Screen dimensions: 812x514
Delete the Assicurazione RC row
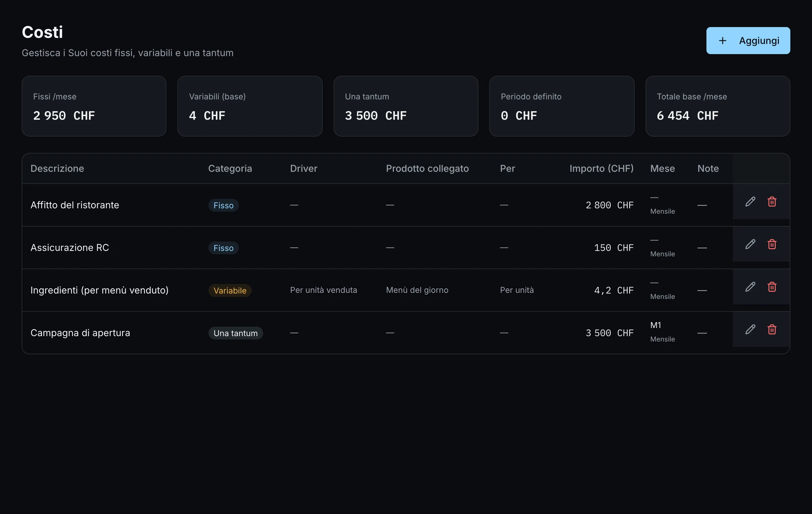point(772,244)
